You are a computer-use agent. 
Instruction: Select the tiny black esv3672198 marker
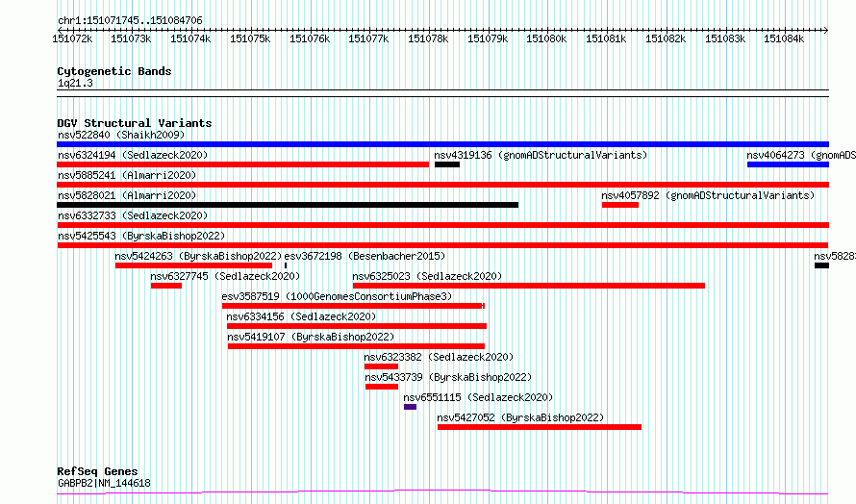(286, 265)
